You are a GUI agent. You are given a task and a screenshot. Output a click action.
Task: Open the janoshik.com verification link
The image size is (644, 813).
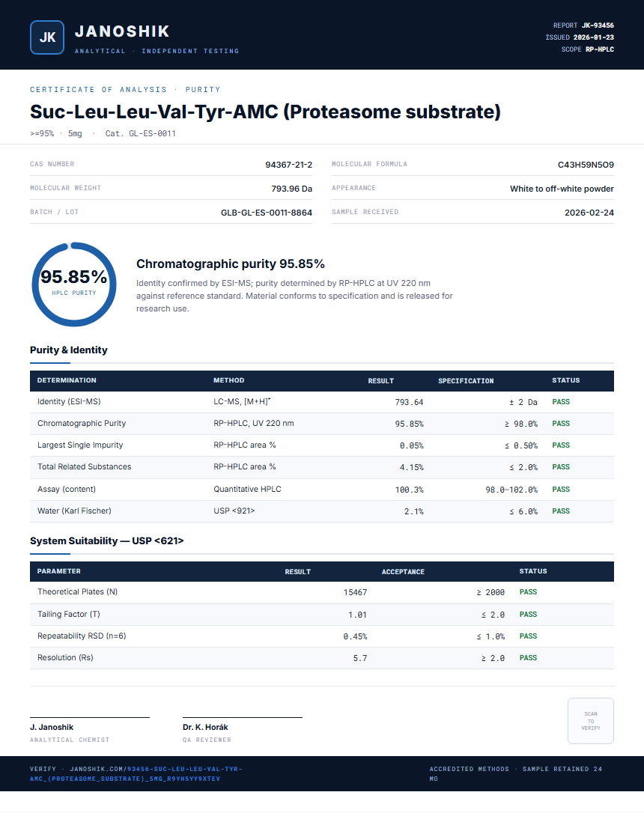pyautogui.click(x=136, y=773)
